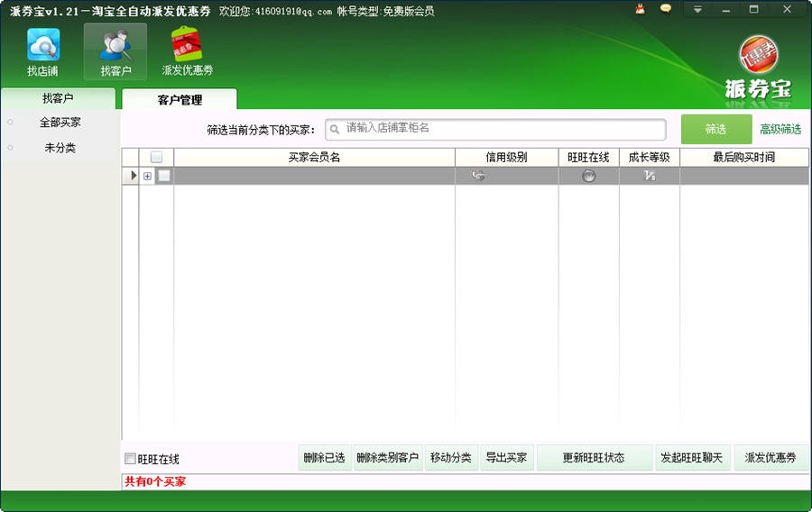
Task: Click the 派券宝 red logo badge
Action: point(758,55)
